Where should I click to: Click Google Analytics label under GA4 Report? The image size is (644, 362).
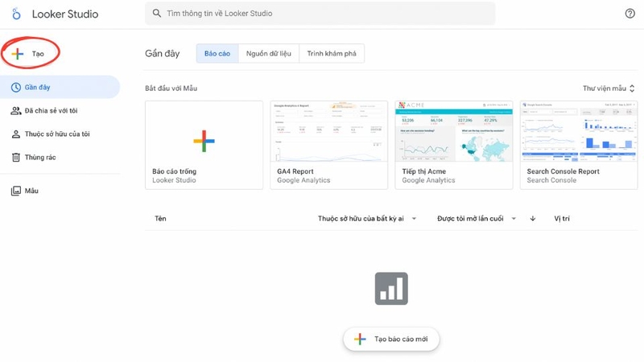(x=303, y=180)
